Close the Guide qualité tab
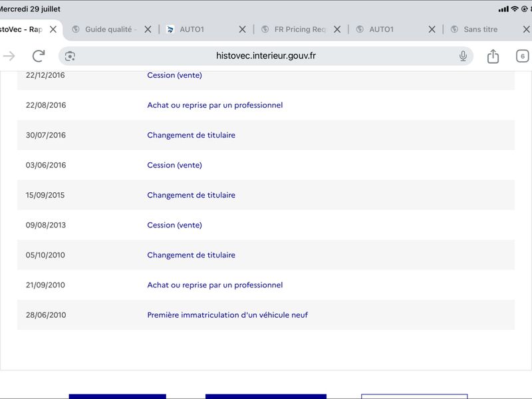 pos(148,29)
